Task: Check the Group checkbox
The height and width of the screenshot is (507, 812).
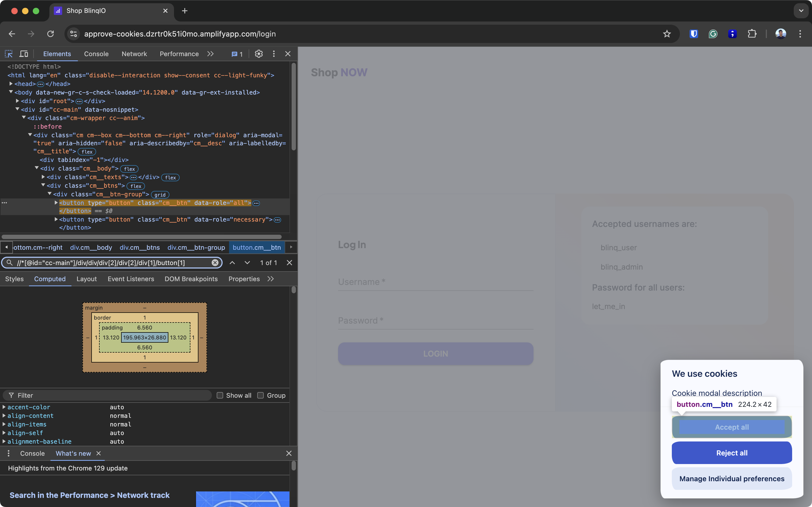Action: [x=260, y=395]
